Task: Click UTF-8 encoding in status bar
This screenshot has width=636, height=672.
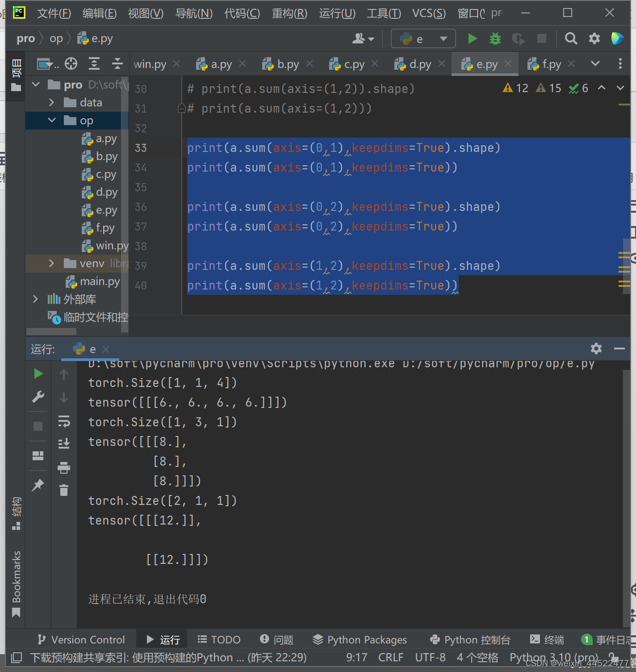Action: [x=430, y=658]
